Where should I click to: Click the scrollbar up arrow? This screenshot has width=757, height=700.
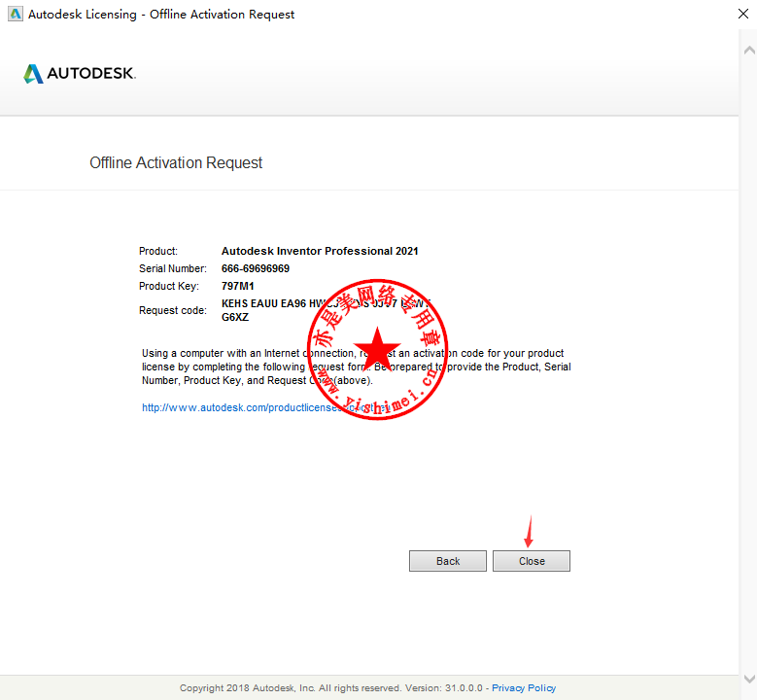[x=749, y=51]
